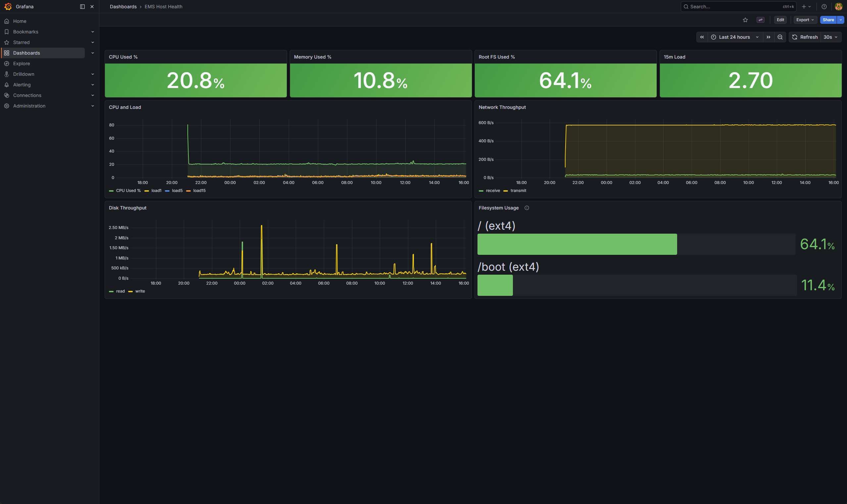Expand the Drilldown section chevron
847x504 pixels.
[x=92, y=74]
